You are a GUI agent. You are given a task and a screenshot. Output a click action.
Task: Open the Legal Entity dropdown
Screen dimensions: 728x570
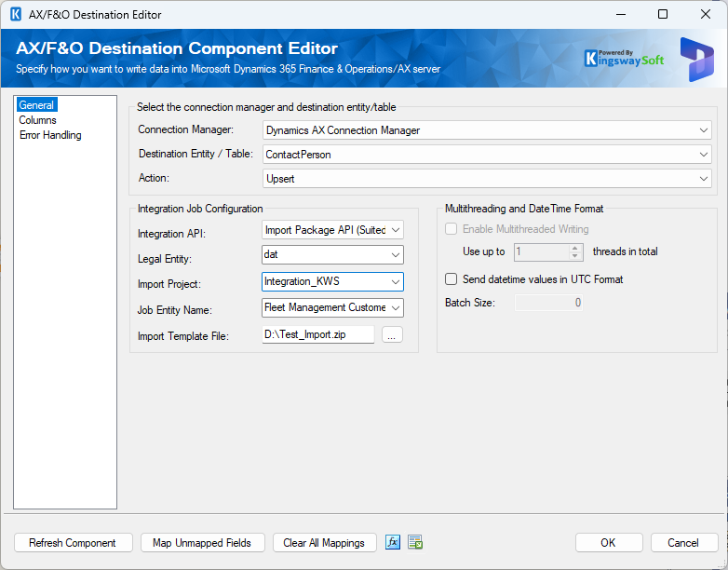332,254
